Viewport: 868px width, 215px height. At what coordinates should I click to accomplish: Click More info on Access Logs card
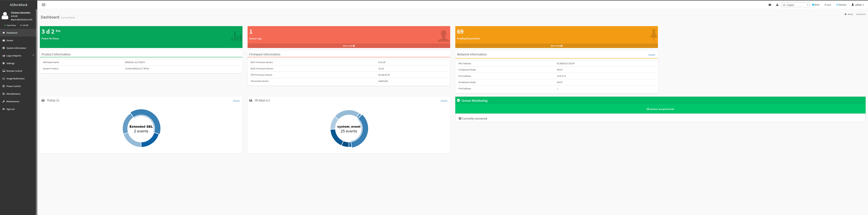tap(349, 46)
